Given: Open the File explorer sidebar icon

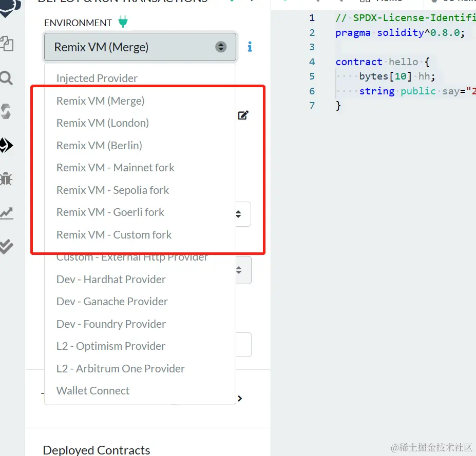Looking at the screenshot, I should pyautogui.click(x=6, y=44).
